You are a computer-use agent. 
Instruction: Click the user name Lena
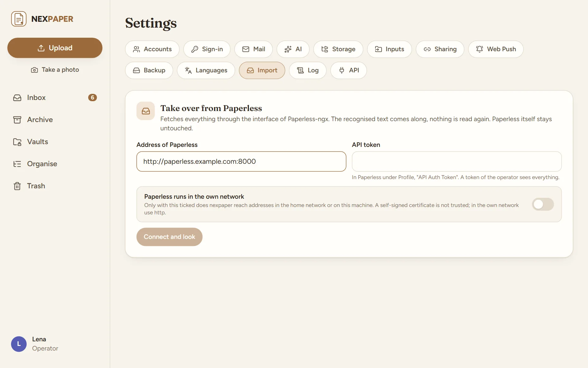coord(39,339)
